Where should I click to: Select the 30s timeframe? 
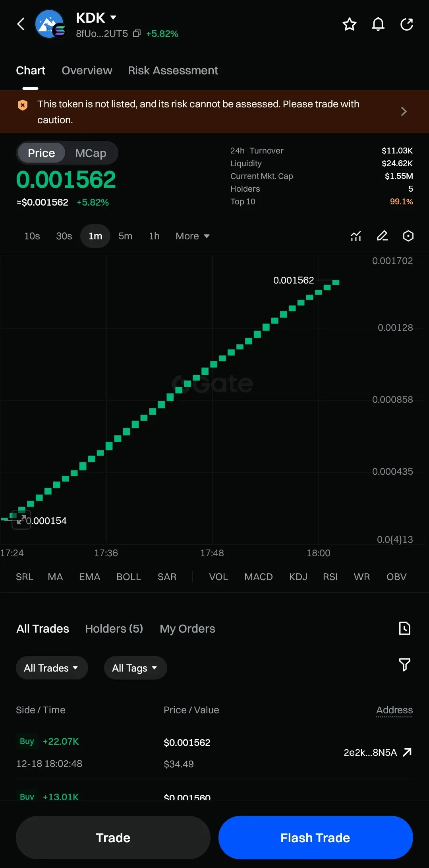click(64, 236)
